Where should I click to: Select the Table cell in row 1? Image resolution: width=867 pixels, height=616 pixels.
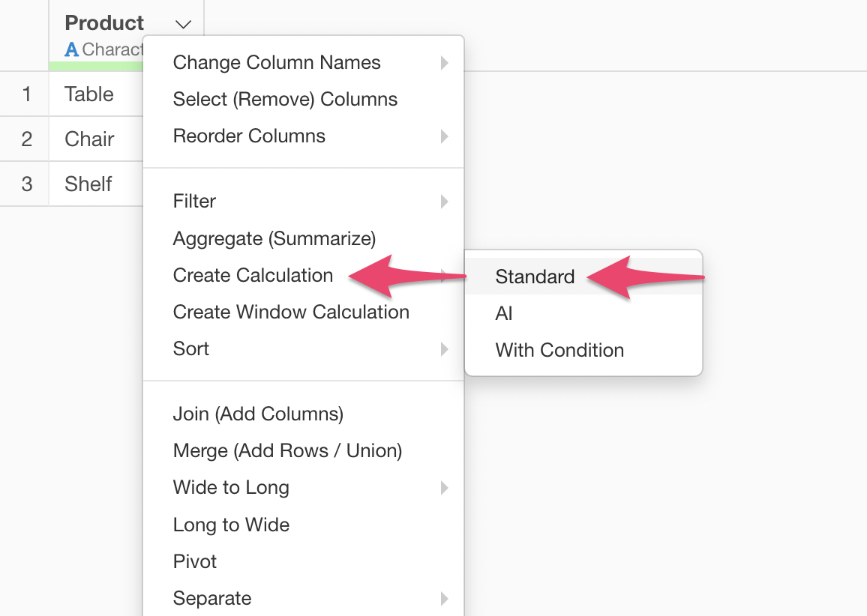89,94
